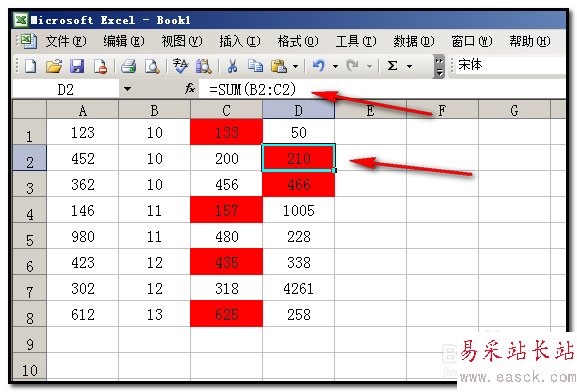Open the 数据(D) menu
The image size is (577, 392).
point(414,41)
